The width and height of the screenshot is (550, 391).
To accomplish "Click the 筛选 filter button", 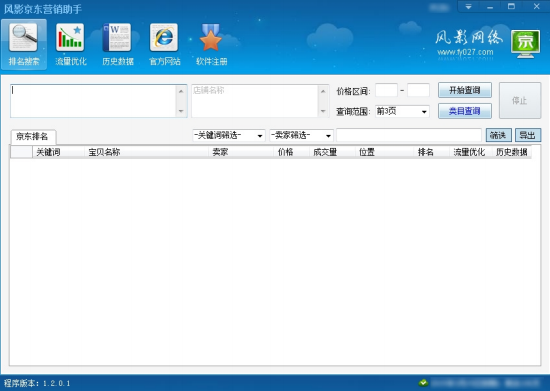I will (498, 135).
